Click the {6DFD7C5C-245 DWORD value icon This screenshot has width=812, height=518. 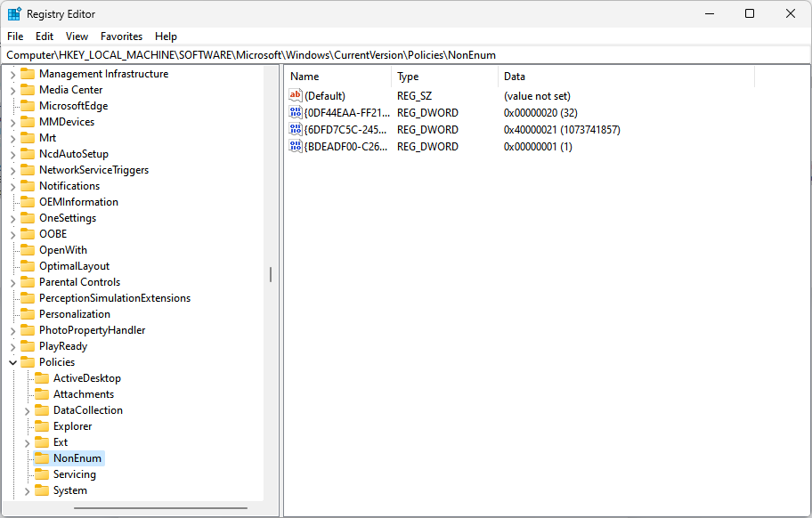pyautogui.click(x=296, y=129)
